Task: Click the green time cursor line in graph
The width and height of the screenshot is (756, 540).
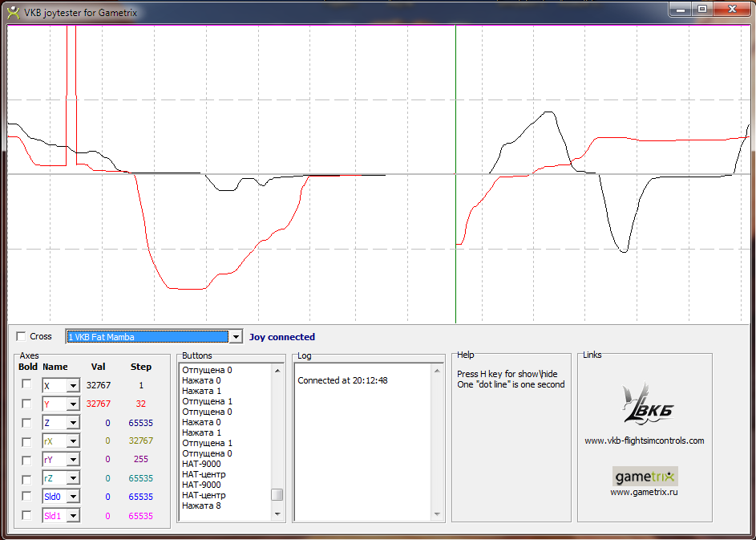Action: pyautogui.click(x=455, y=174)
